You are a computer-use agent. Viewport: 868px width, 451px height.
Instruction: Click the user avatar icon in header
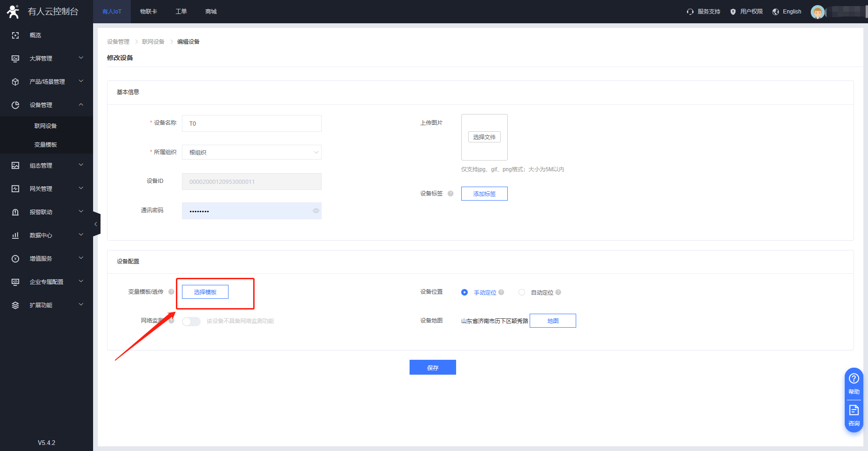click(817, 12)
